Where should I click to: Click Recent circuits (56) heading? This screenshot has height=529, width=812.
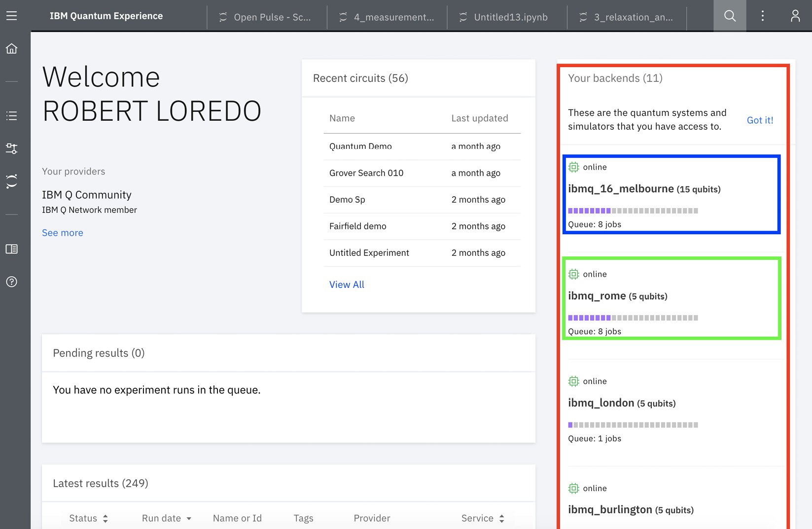click(360, 78)
